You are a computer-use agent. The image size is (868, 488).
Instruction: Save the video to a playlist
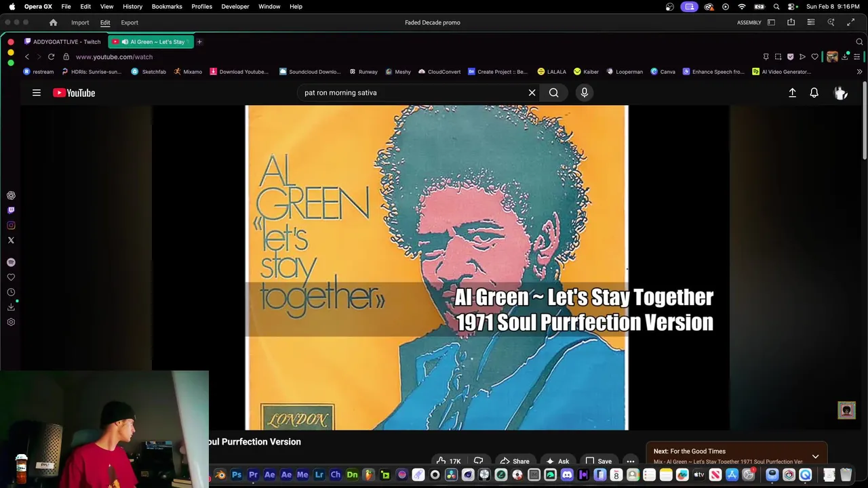point(598,461)
